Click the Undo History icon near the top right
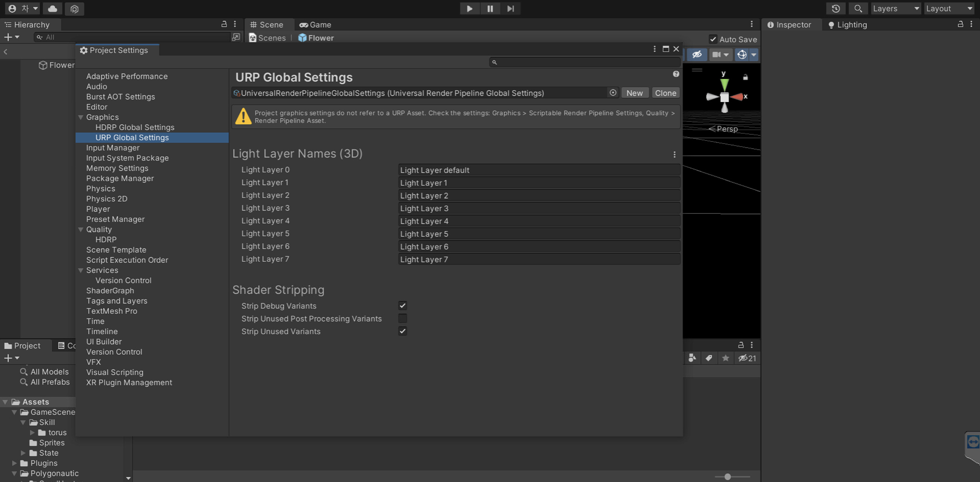 pyautogui.click(x=835, y=8)
